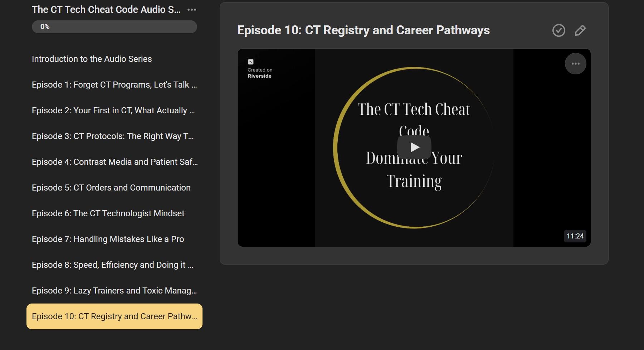Open the course options three-dot menu

192,10
